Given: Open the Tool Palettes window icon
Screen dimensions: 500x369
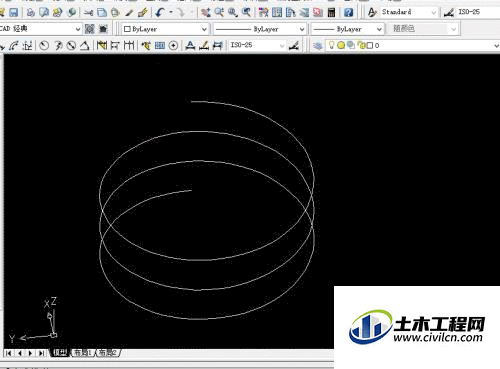Looking at the screenshot, I should click(290, 13).
